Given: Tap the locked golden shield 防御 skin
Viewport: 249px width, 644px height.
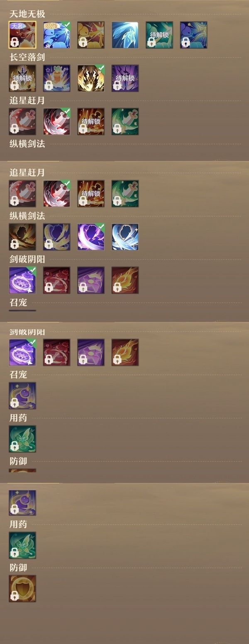Looking at the screenshot, I should point(22,588).
